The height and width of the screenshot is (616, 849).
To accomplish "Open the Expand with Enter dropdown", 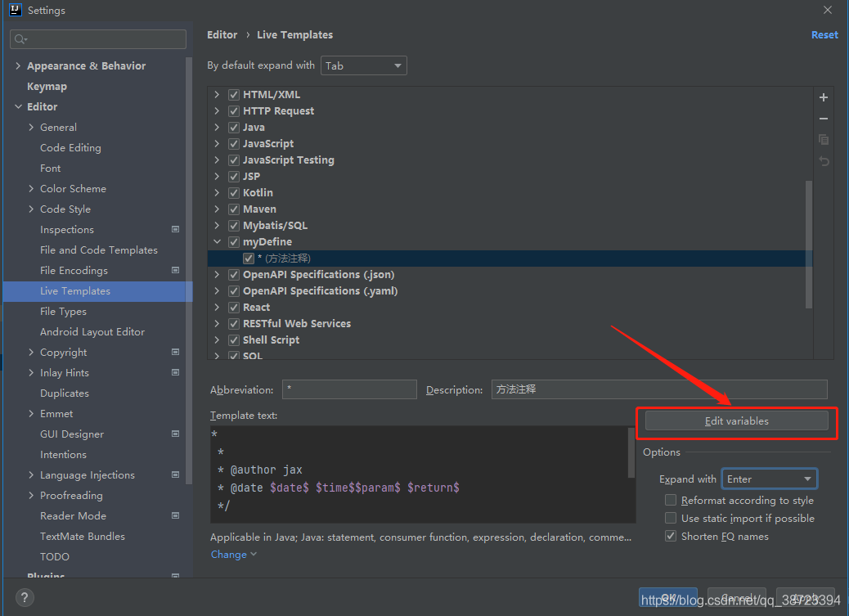I will [x=770, y=479].
